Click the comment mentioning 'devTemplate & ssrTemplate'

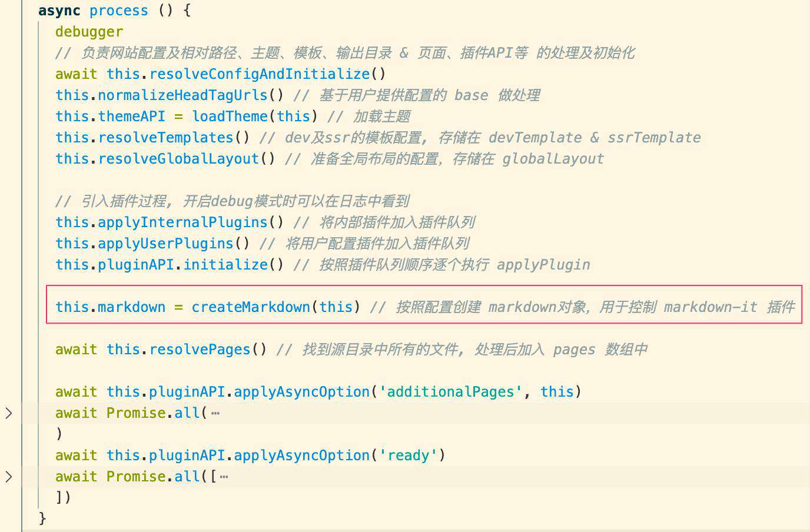point(480,138)
